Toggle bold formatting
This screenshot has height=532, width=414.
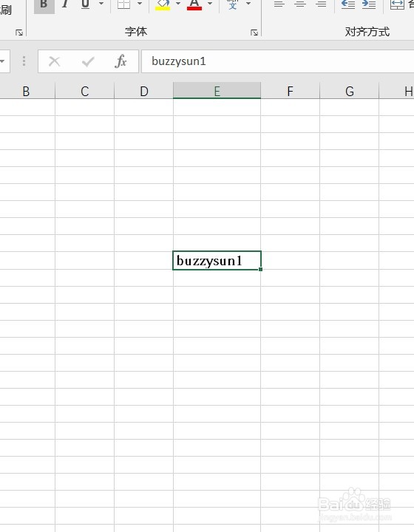pyautogui.click(x=44, y=4)
